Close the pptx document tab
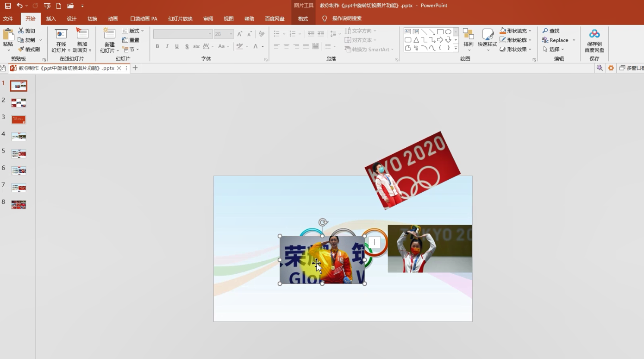The image size is (644, 359). click(119, 68)
